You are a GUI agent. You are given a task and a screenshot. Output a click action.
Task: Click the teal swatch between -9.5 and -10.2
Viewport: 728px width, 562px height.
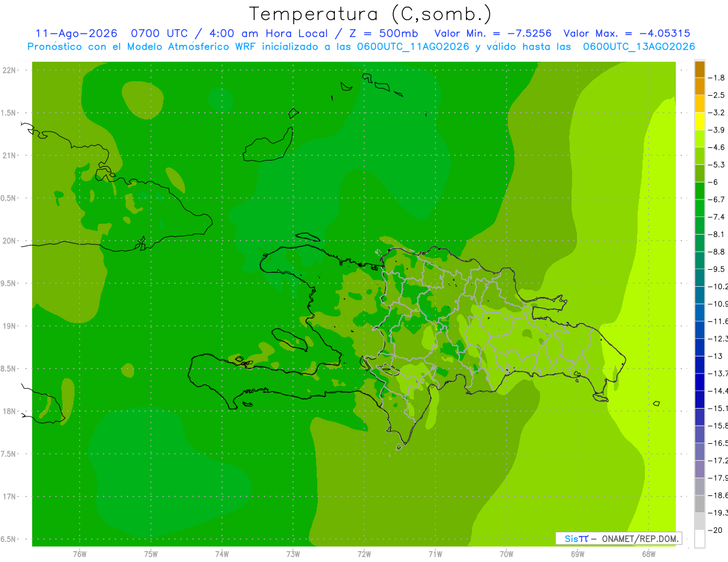pos(699,278)
